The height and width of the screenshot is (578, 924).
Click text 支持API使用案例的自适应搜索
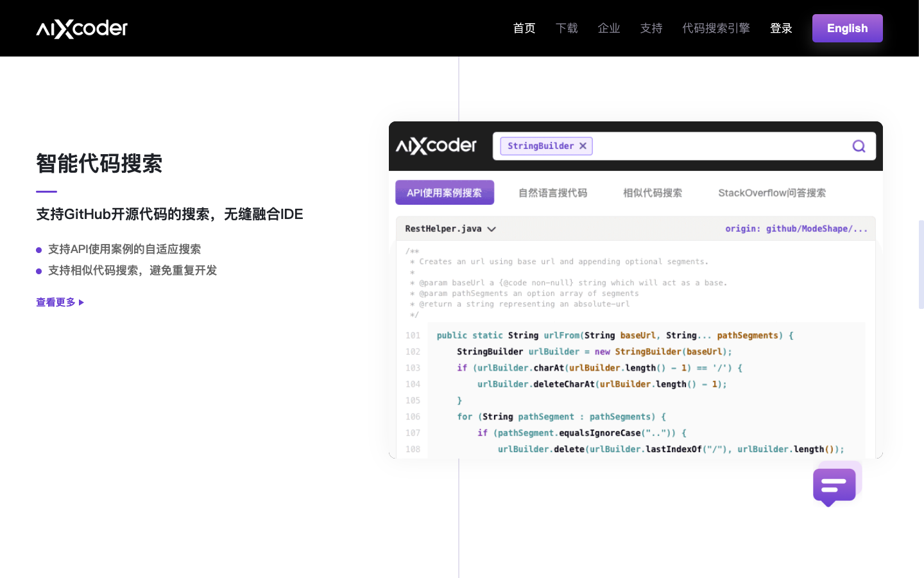point(124,249)
